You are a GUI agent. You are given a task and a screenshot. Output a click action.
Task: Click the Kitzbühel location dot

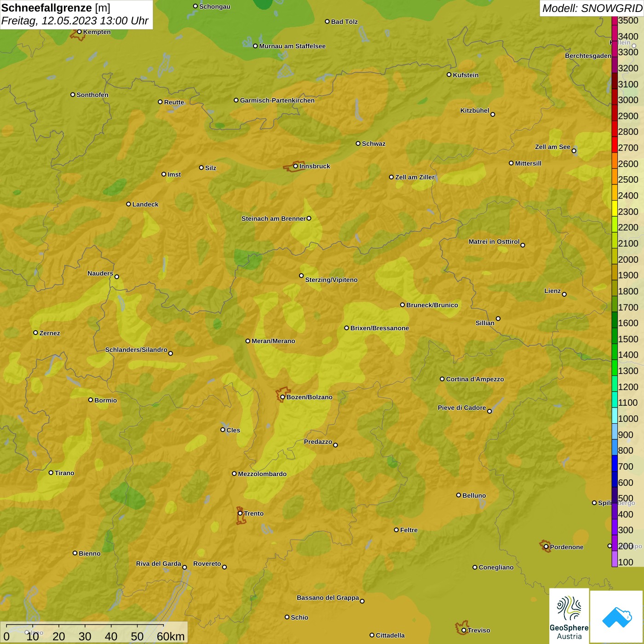pyautogui.click(x=493, y=114)
